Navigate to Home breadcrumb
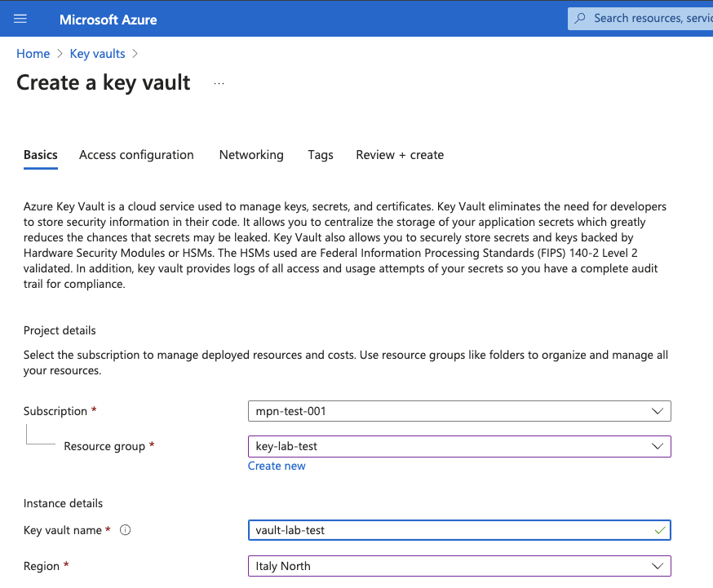The width and height of the screenshot is (713, 588). click(33, 54)
